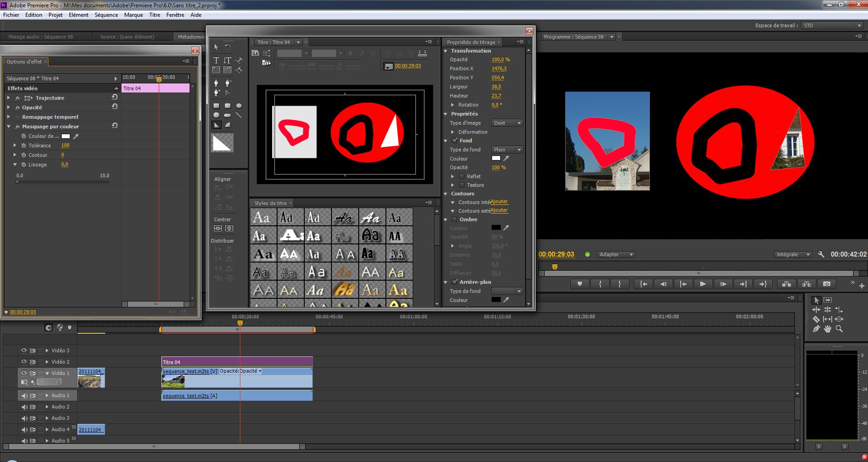Open Program monitor wrench settings
This screenshot has height=462, width=868.
click(821, 254)
